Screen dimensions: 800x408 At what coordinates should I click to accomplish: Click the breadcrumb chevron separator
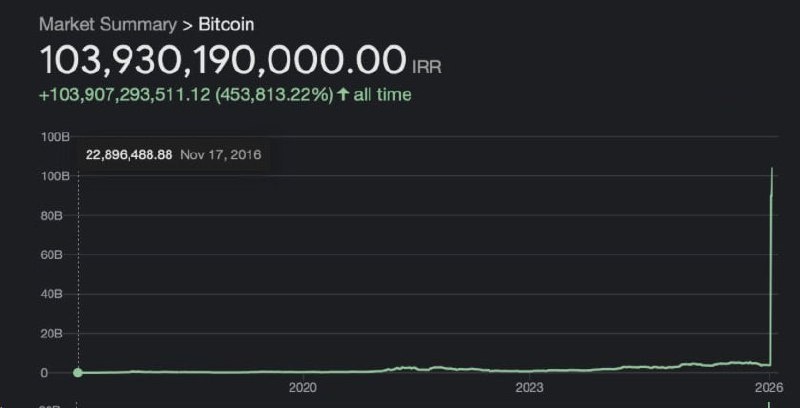coord(187,25)
